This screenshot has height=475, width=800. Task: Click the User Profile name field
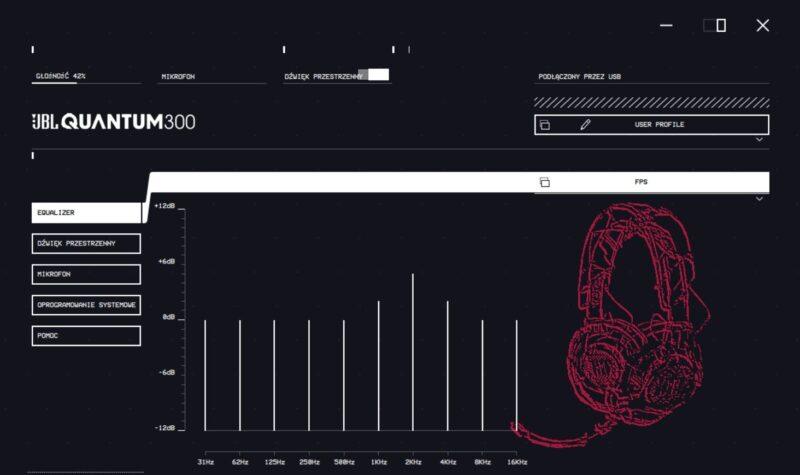[660, 125]
